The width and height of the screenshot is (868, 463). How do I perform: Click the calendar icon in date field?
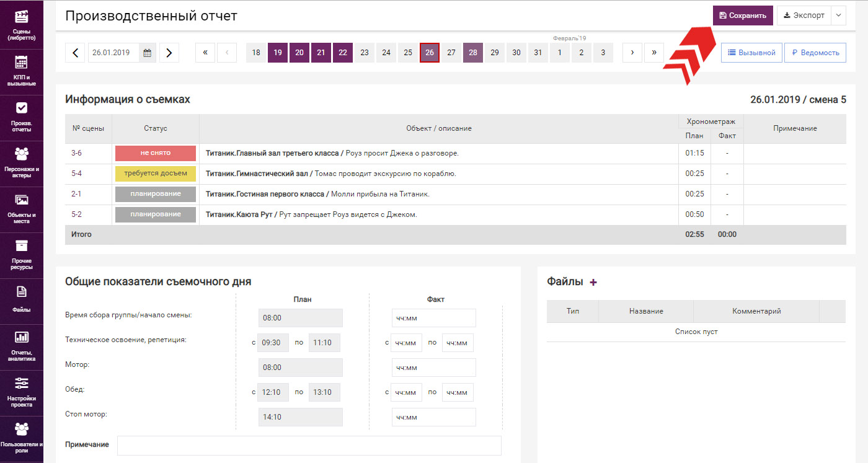pyautogui.click(x=148, y=53)
